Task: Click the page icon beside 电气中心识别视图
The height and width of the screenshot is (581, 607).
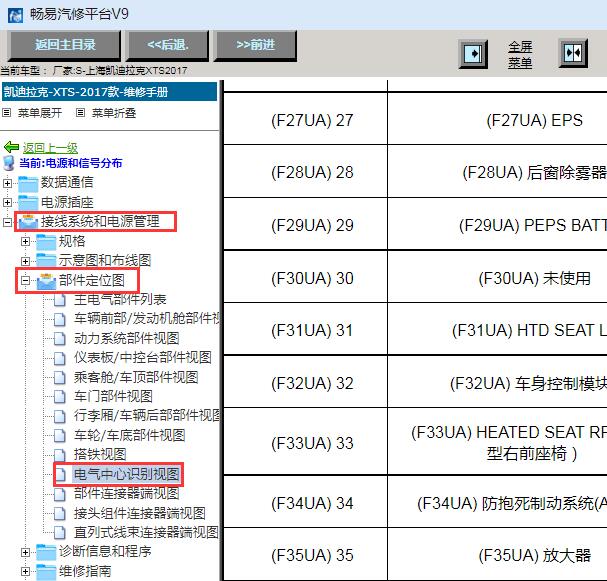Action: tap(60, 475)
